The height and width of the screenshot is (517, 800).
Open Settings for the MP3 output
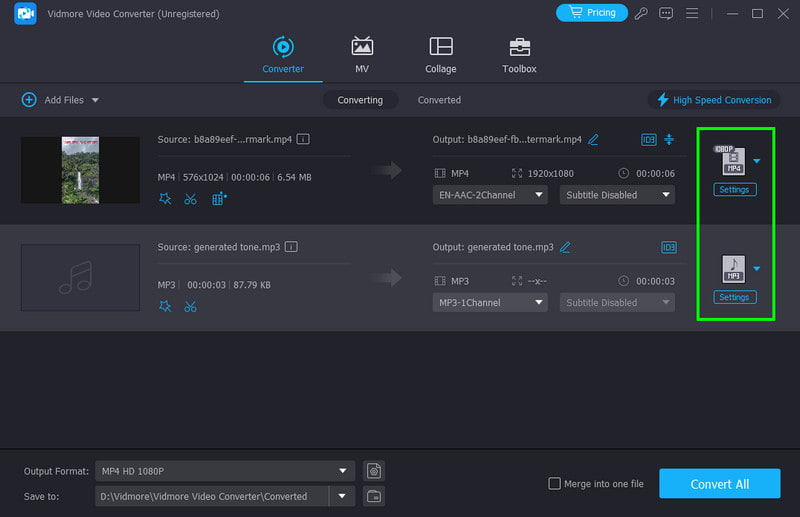[x=735, y=297]
